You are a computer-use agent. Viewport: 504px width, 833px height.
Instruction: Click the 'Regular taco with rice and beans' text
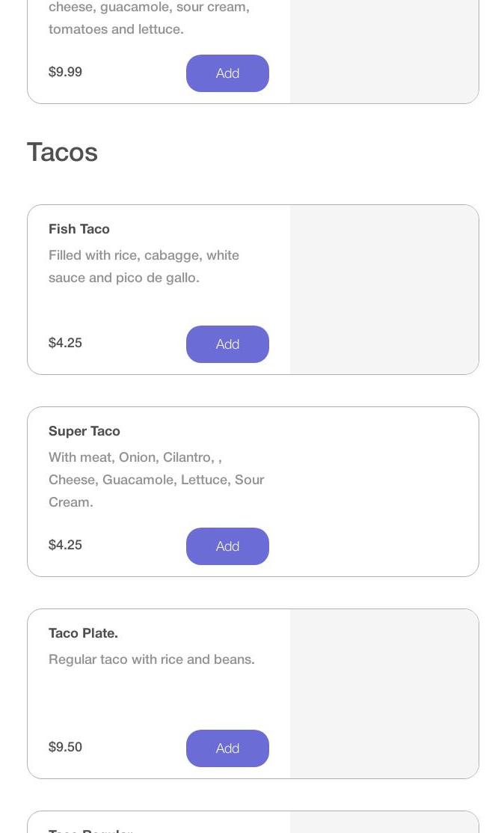tap(152, 659)
